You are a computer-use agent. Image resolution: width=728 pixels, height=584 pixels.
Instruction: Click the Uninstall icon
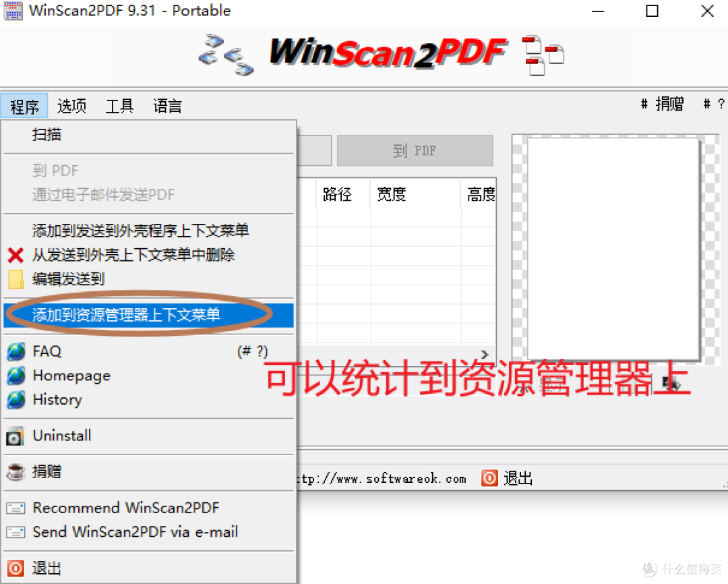point(16,436)
